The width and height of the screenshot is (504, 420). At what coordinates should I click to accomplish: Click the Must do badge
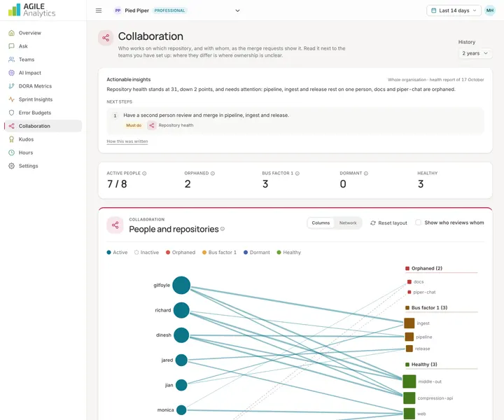134,125
